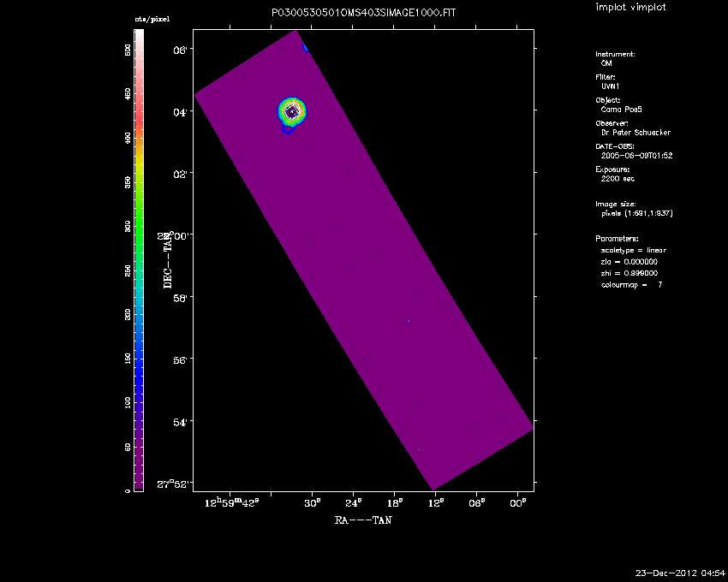Click the colour bar tick label 150
The height and width of the screenshot is (582, 728).
pyautogui.click(x=128, y=359)
